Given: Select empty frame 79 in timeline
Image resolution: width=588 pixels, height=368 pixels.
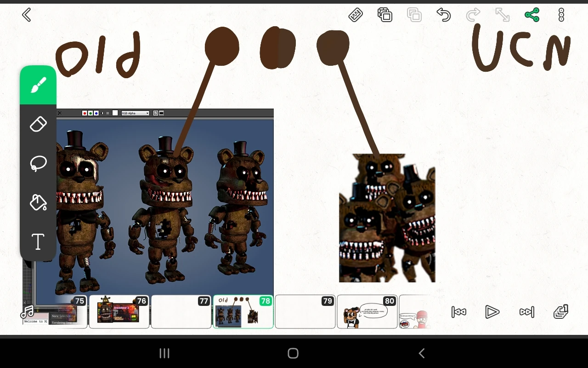Looking at the screenshot, I should [x=305, y=312].
